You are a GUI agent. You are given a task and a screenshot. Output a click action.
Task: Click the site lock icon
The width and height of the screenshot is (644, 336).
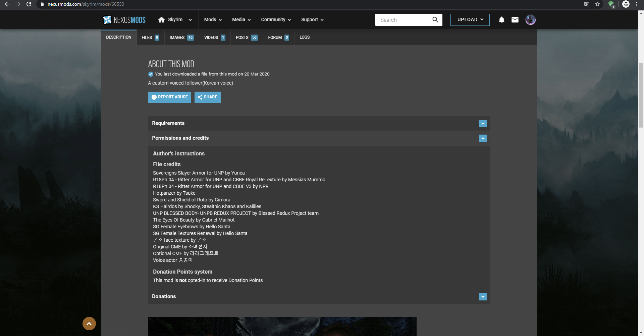point(42,4)
